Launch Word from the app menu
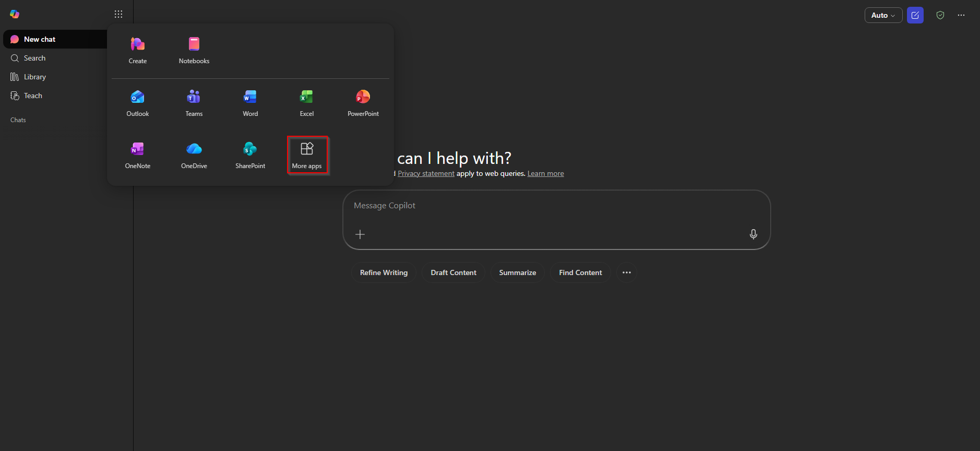Screen dimensions: 980x451 point(250,103)
